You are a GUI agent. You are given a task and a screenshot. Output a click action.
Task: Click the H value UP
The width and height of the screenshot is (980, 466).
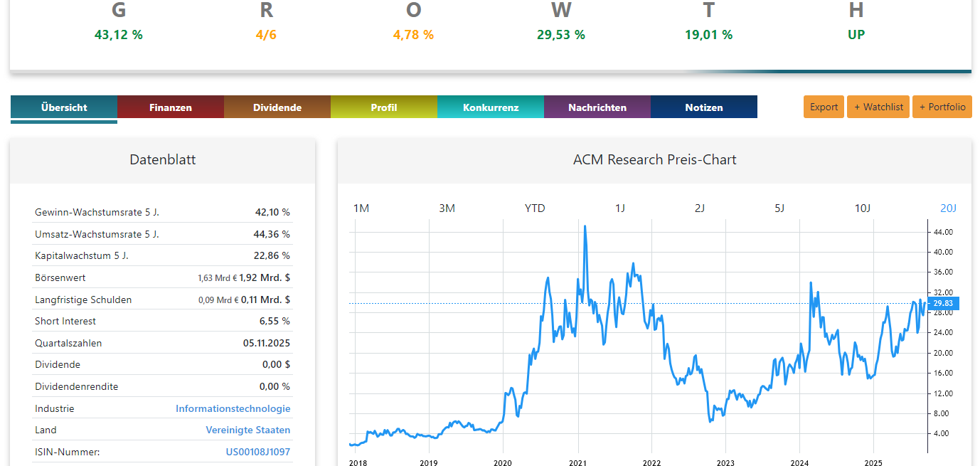[x=856, y=34]
